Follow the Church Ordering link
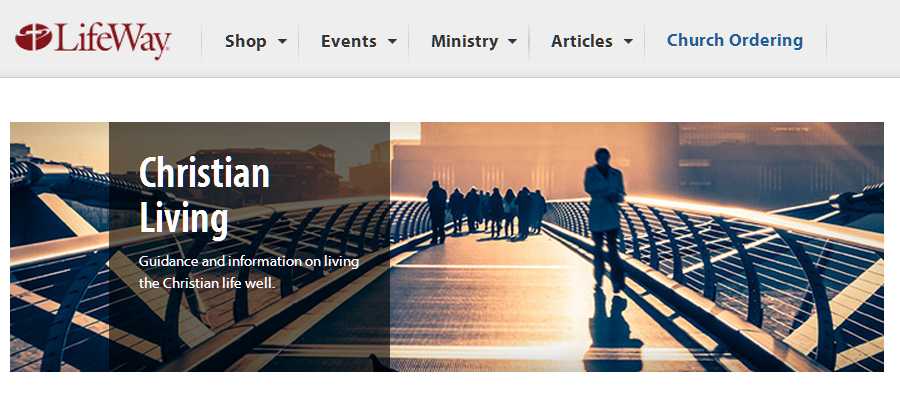 (x=735, y=41)
